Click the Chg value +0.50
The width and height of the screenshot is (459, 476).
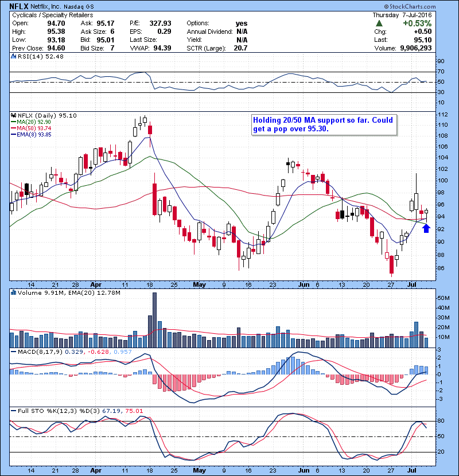point(422,32)
